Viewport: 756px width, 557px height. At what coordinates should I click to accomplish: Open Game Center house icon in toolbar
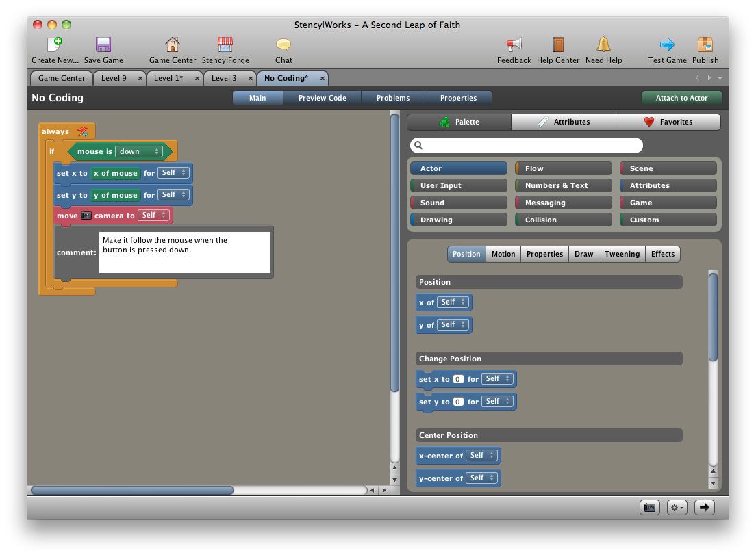[172, 44]
